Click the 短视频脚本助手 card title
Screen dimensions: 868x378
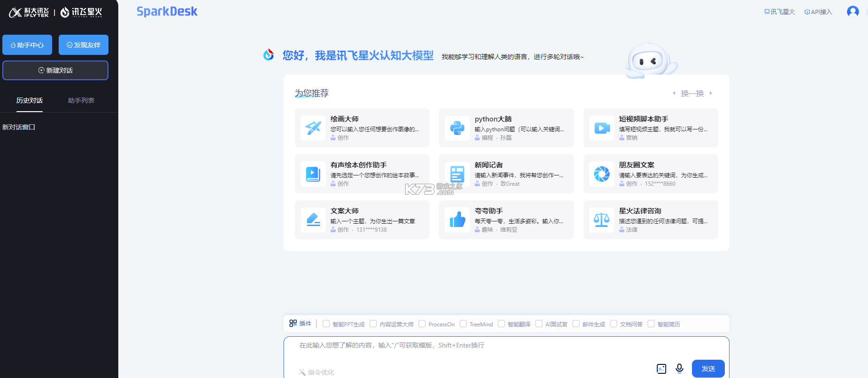coord(644,119)
